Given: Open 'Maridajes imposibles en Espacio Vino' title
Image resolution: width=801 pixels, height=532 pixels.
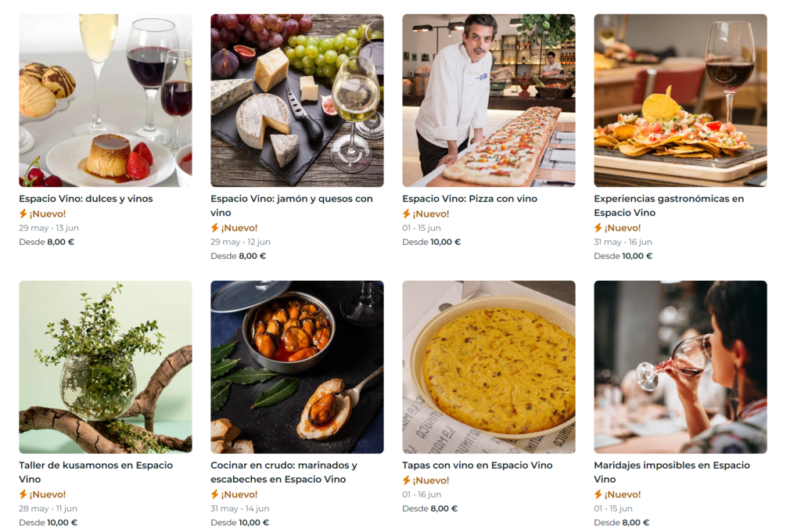Looking at the screenshot, I should pos(671,465).
